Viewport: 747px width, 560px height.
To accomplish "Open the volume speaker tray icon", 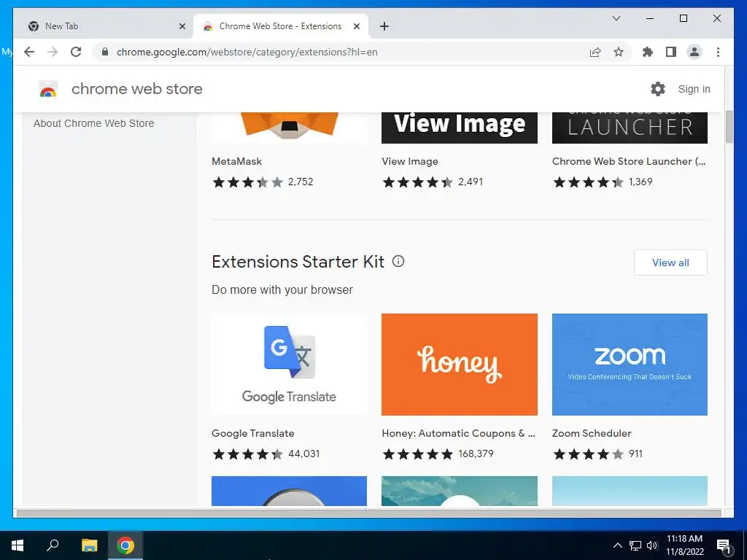I will 652,545.
